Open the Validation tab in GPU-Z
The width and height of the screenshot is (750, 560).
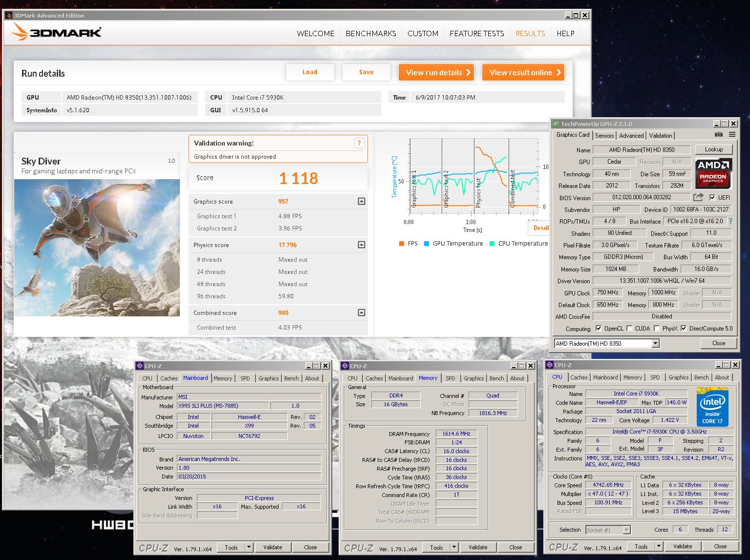pyautogui.click(x=661, y=135)
